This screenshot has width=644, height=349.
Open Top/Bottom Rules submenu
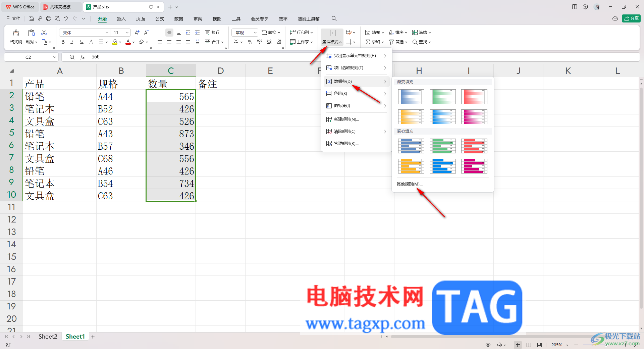(x=356, y=68)
